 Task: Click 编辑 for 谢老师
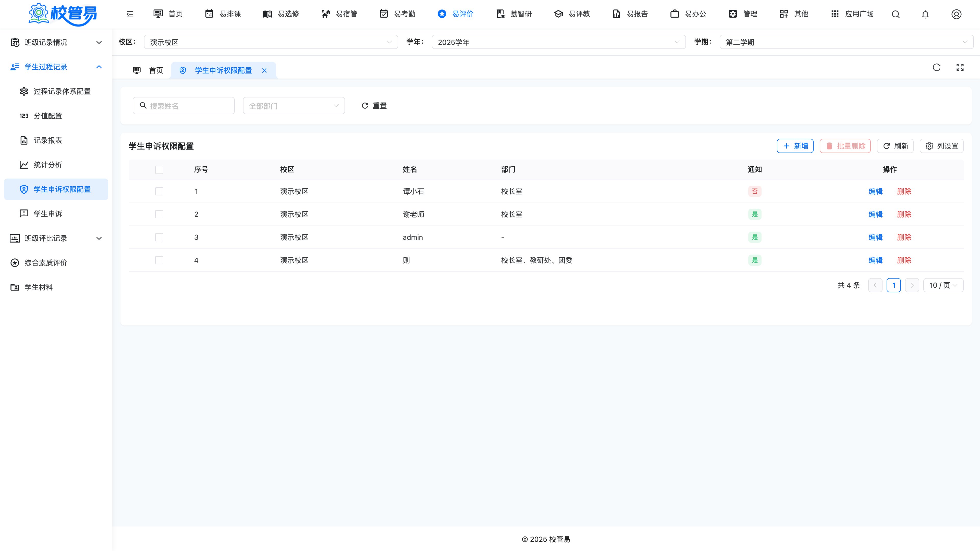click(x=875, y=215)
